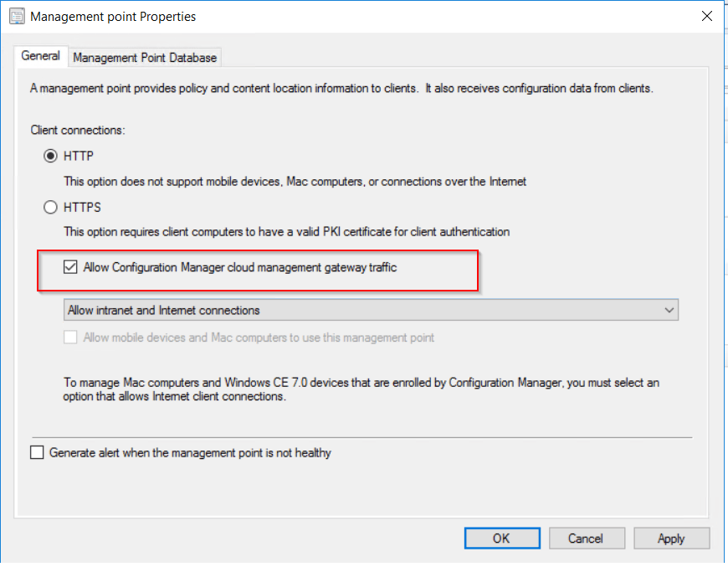The image size is (728, 567).
Task: Close the Management point Properties dialog
Action: point(707,16)
